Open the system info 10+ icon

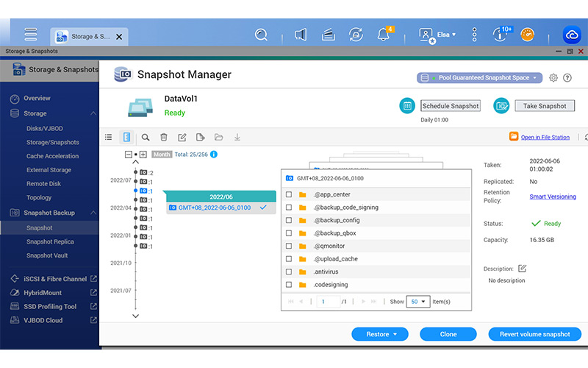click(501, 34)
